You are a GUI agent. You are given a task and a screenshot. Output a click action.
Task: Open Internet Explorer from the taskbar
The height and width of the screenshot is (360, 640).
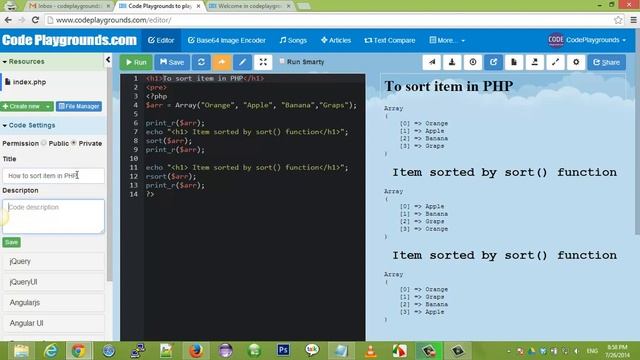51,351
